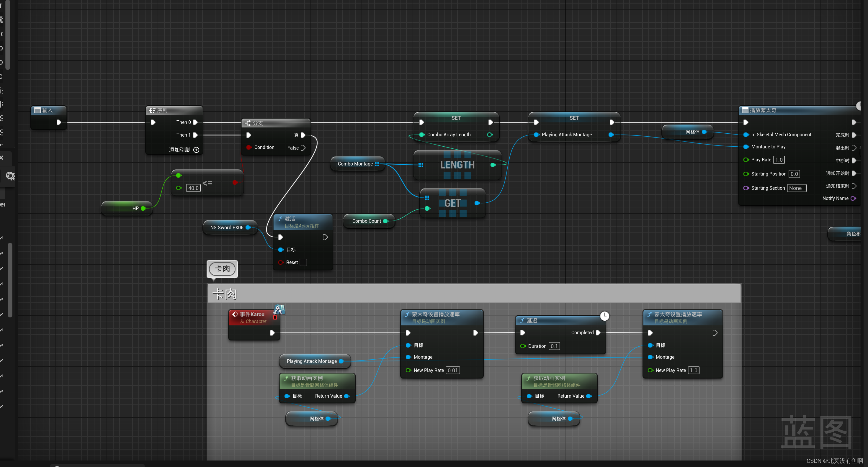Click the Karou event diamond icon

coord(235,314)
